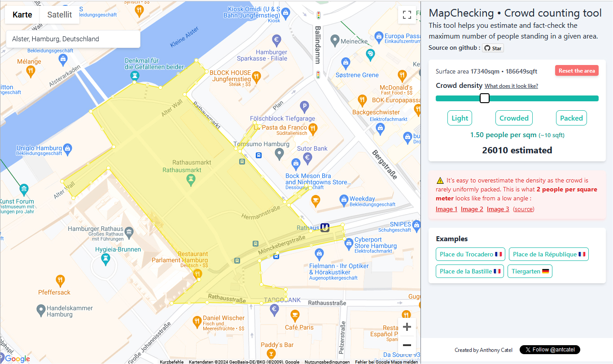This screenshot has width=613, height=364.
Task: Open the GitHub Star button
Action: pos(493,48)
